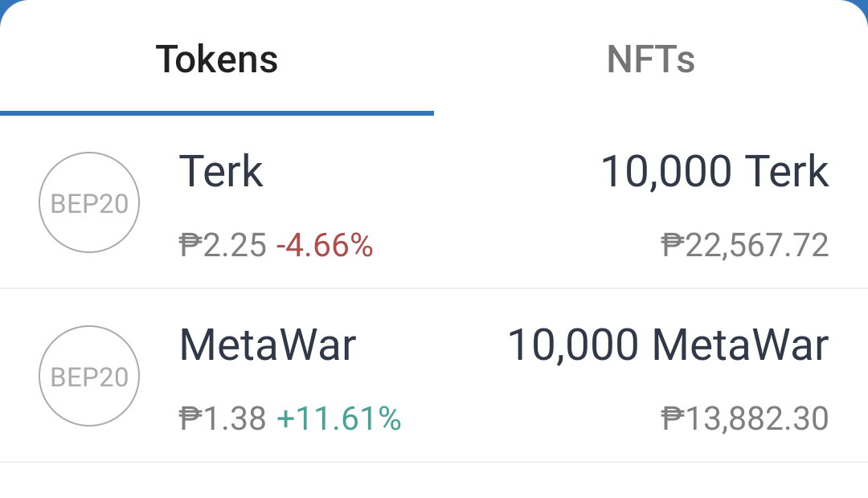Screen dimensions: 868x498
Task: Switch to the Tokens tab
Action: (216, 59)
